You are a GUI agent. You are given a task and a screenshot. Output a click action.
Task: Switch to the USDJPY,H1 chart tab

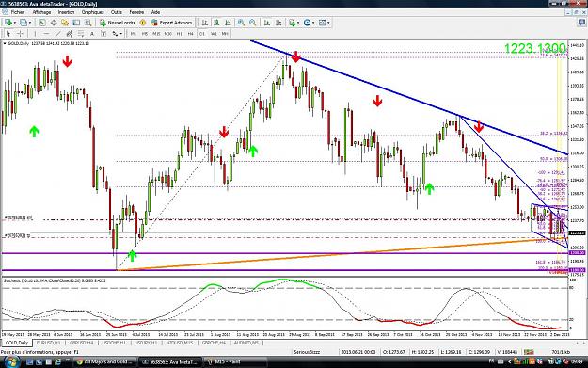[x=146, y=343]
